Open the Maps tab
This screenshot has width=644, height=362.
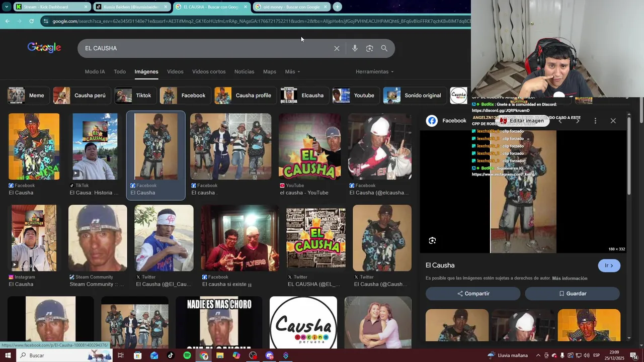pyautogui.click(x=270, y=71)
